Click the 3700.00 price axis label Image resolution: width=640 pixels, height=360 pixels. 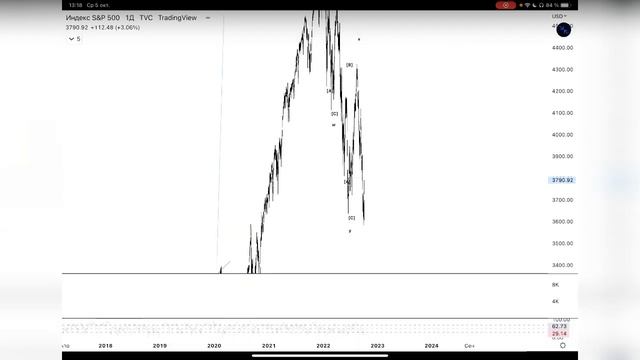(562, 200)
